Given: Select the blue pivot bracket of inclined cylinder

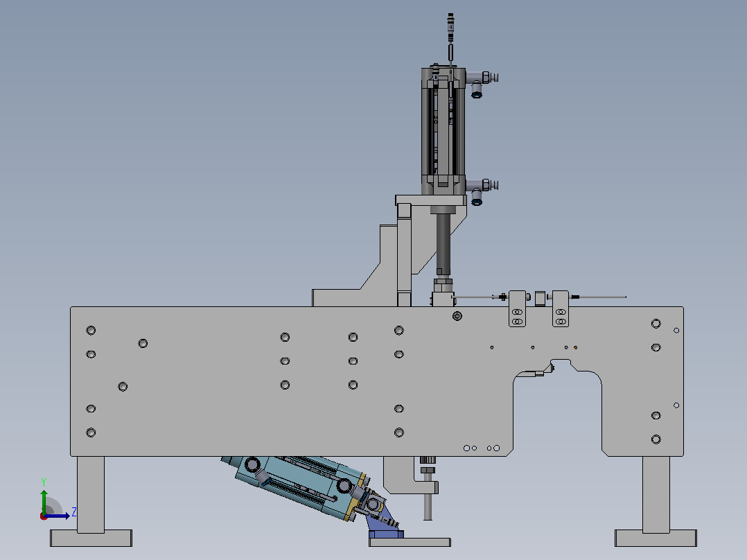Looking at the screenshot, I should point(386,524).
